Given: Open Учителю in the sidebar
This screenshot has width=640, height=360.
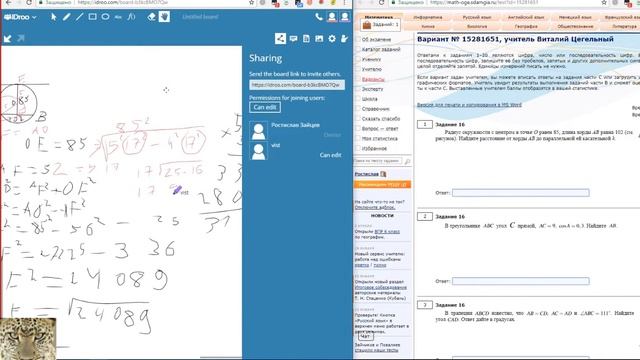Looking at the screenshot, I should (371, 69).
